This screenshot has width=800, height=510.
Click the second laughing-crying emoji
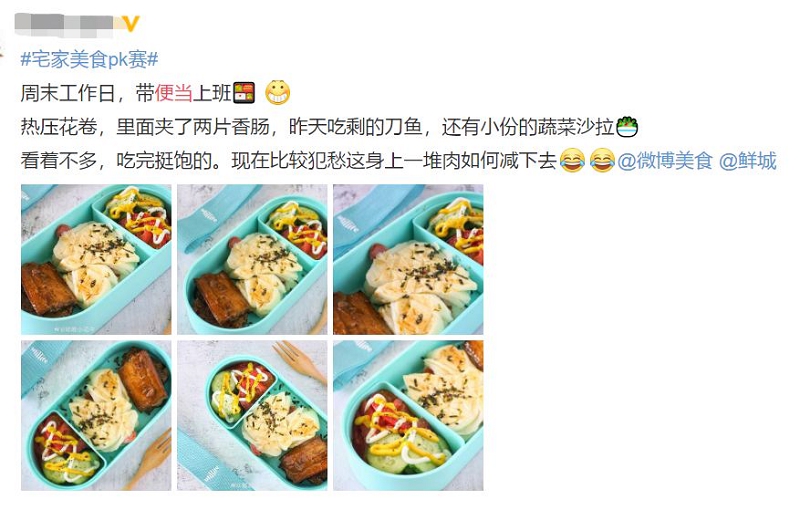pyautogui.click(x=602, y=161)
